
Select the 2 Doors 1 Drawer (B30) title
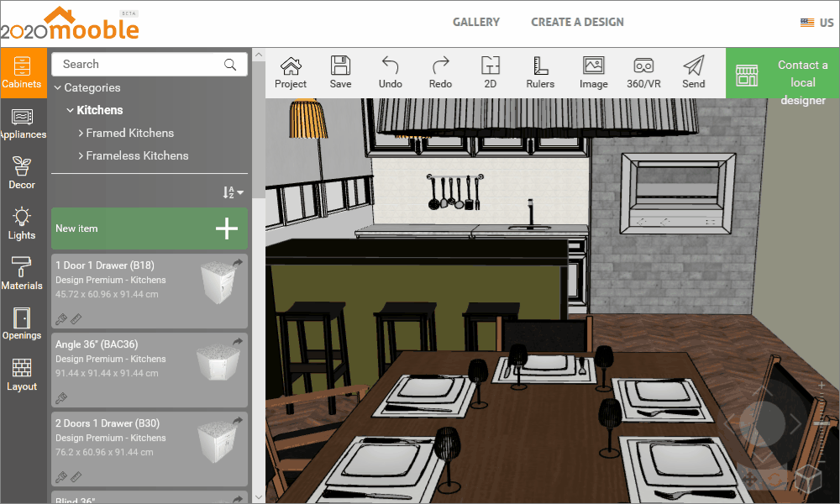pyautogui.click(x=108, y=423)
